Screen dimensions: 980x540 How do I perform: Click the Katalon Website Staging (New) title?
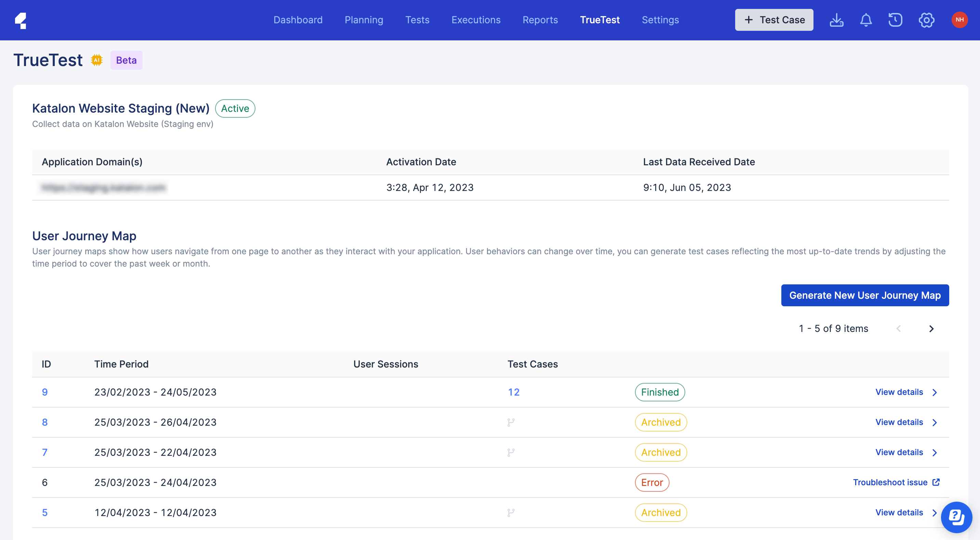[121, 108]
